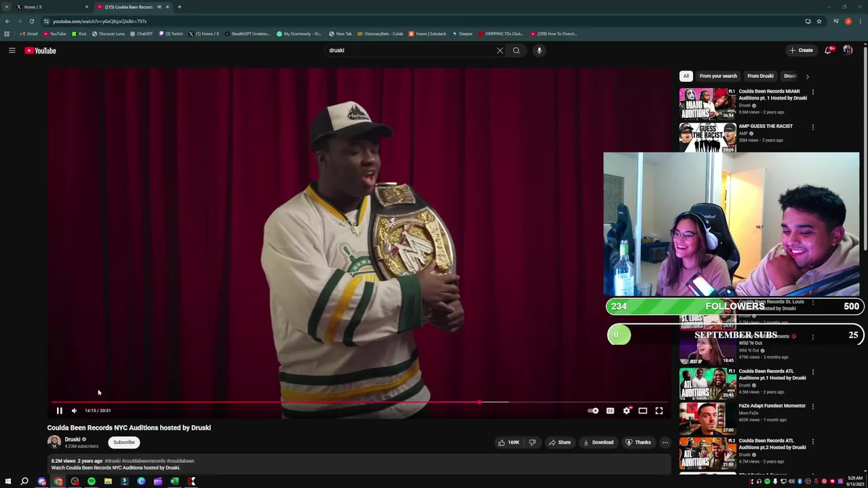Open more actions (three dots) under video
The image size is (868, 488).
tap(665, 443)
